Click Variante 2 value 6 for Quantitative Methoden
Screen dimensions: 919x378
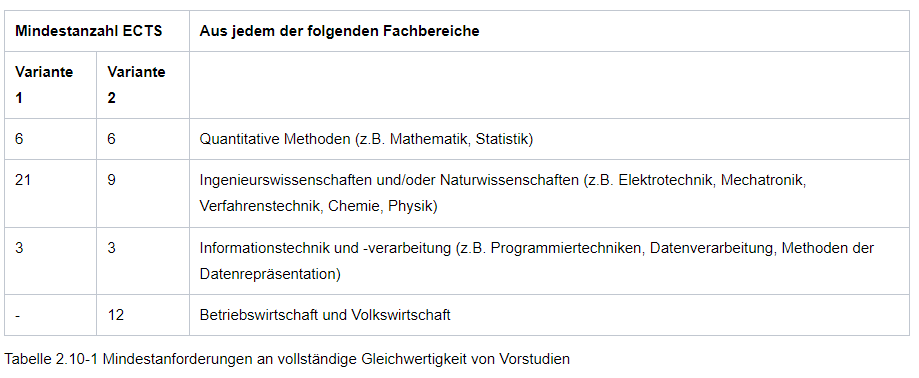[x=111, y=139]
